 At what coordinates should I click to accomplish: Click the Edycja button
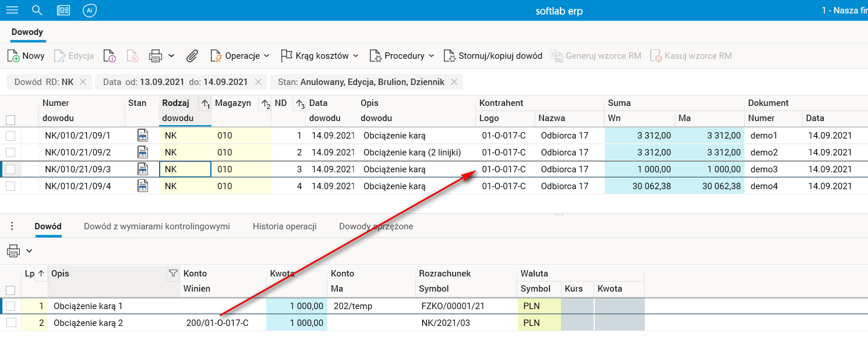[x=74, y=56]
